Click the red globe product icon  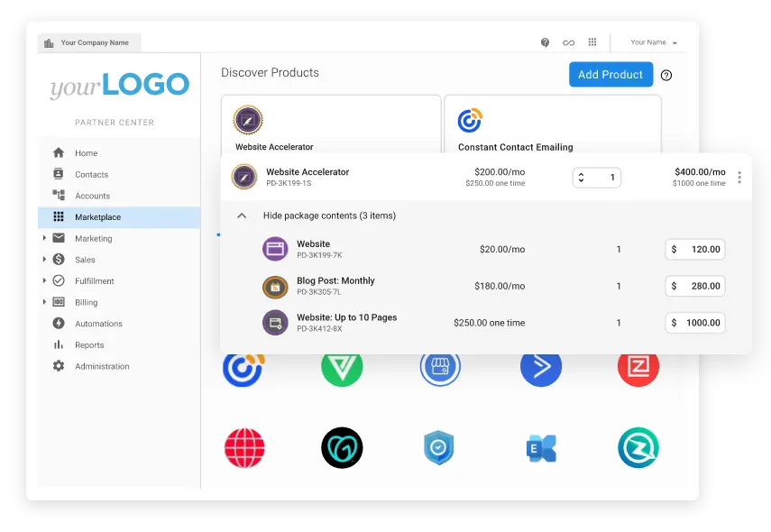point(244,447)
